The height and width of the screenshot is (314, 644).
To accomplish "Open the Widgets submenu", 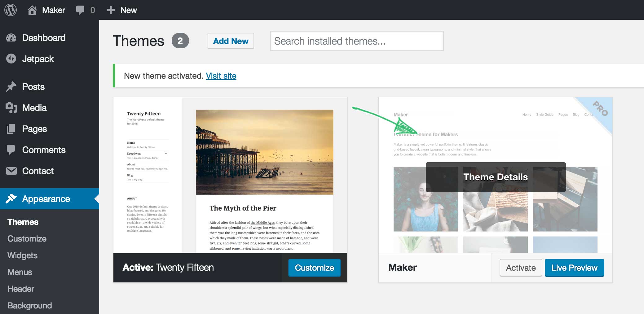I will pyautogui.click(x=22, y=255).
